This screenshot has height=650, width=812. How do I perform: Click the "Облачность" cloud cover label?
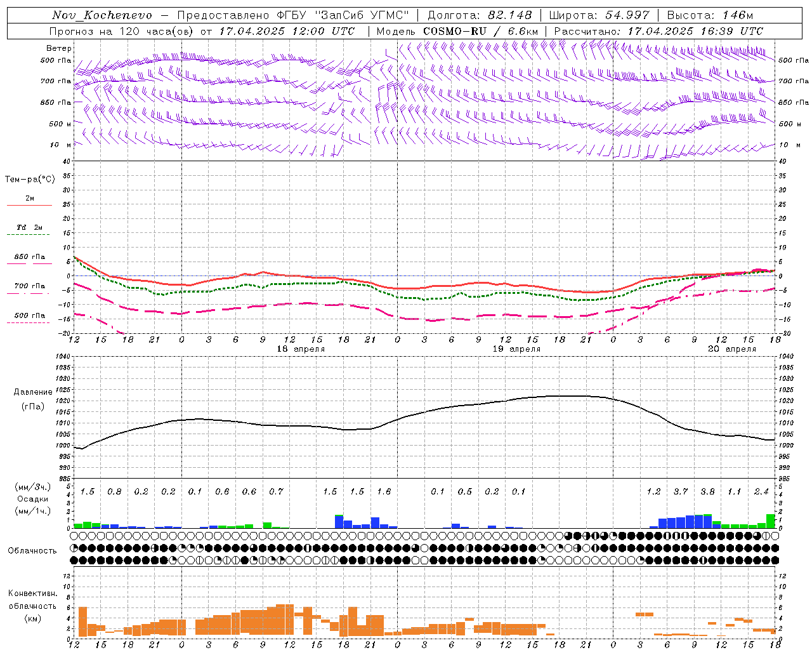(x=32, y=551)
